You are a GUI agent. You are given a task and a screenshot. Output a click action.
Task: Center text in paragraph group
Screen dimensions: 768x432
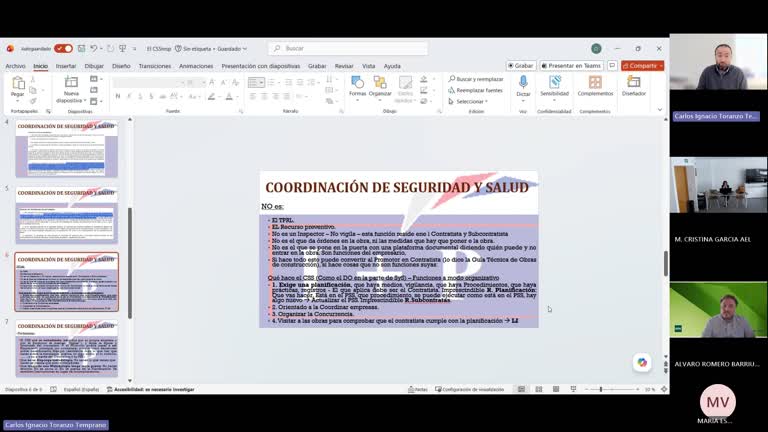point(264,96)
